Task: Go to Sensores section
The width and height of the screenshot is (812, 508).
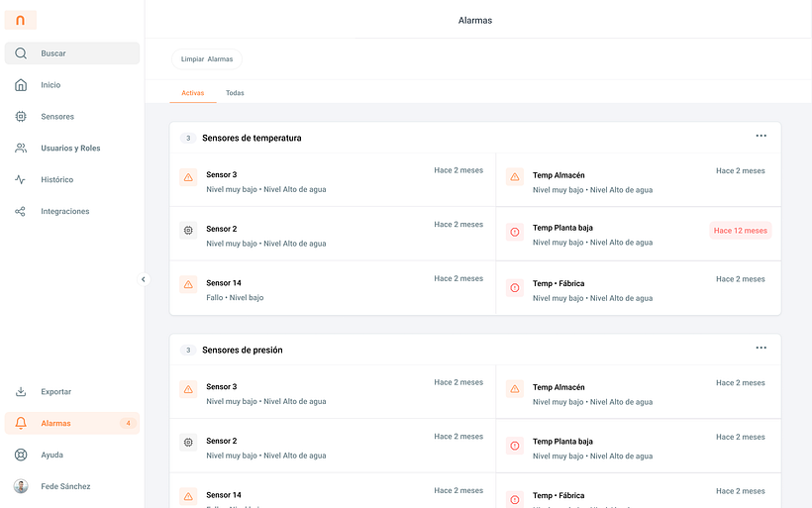Action: (x=56, y=117)
